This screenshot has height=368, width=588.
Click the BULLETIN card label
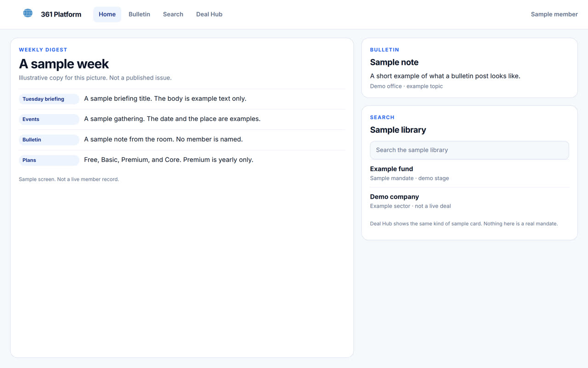click(384, 50)
